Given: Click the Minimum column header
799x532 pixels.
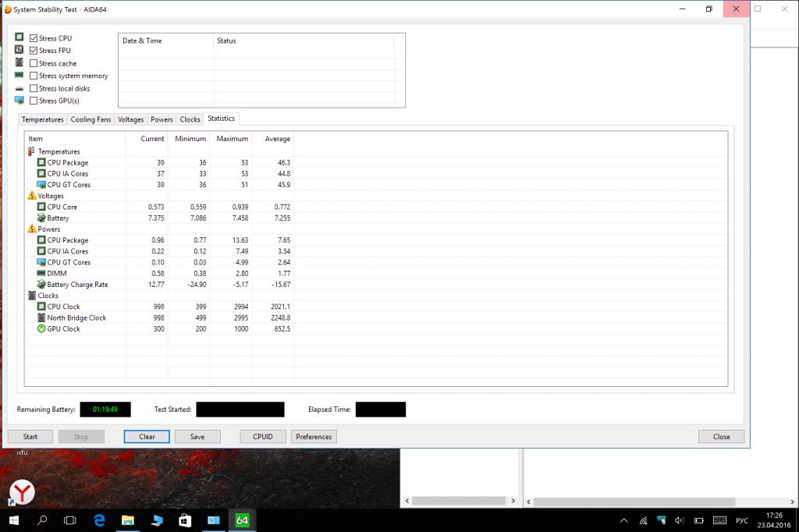Looking at the screenshot, I should pos(189,139).
